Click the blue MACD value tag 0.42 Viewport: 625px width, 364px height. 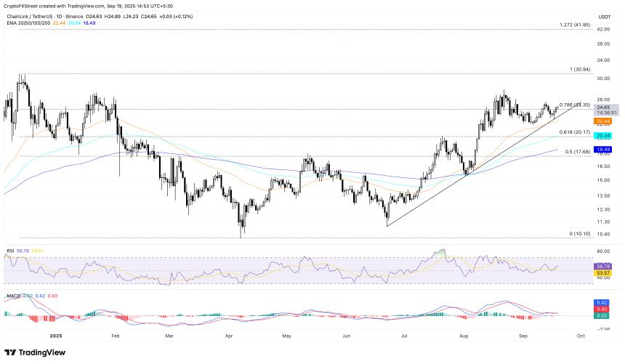[602, 302]
